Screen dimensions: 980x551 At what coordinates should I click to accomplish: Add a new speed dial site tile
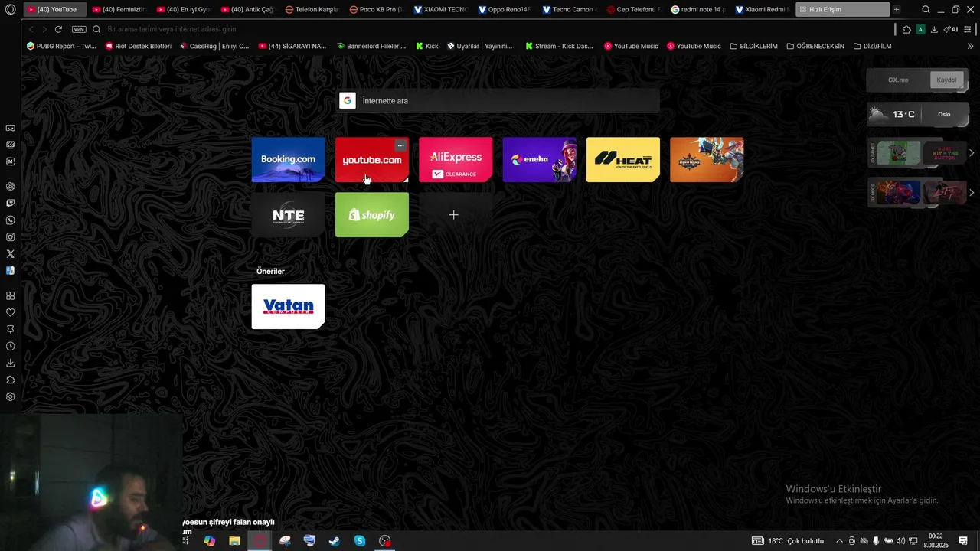(x=454, y=215)
